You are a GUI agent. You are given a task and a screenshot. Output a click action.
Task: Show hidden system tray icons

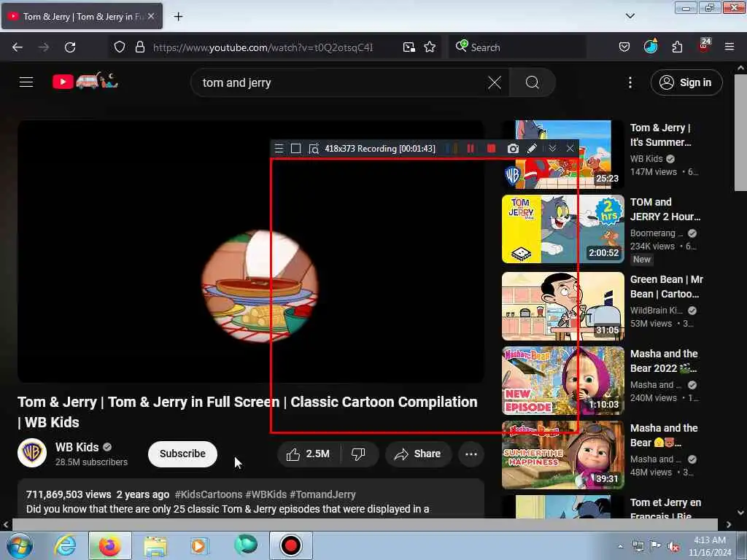click(620, 546)
